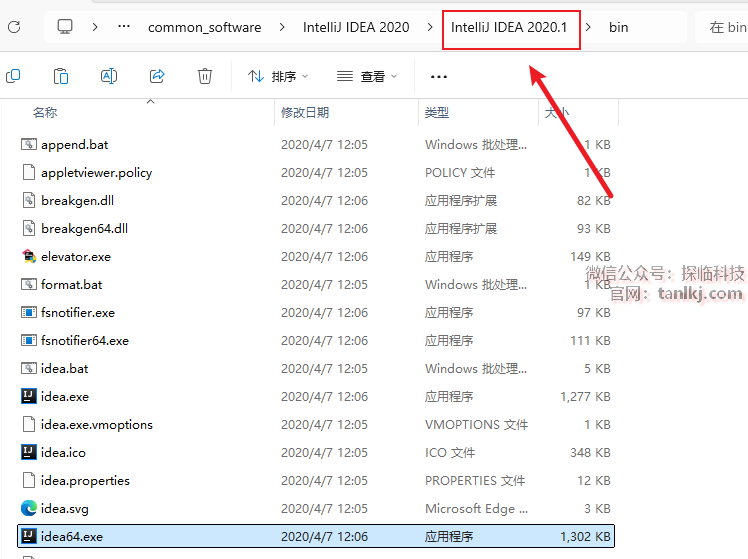Sort by 名称 column header
This screenshot has height=559, width=748.
(45, 113)
